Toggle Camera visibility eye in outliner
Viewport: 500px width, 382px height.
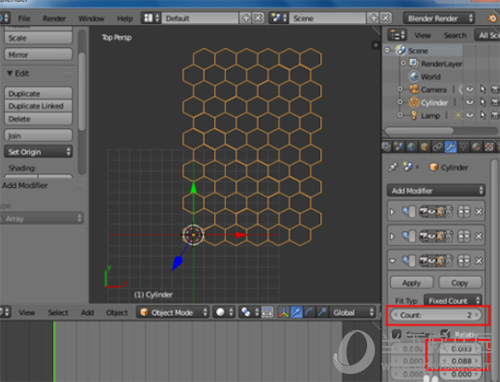470,89
